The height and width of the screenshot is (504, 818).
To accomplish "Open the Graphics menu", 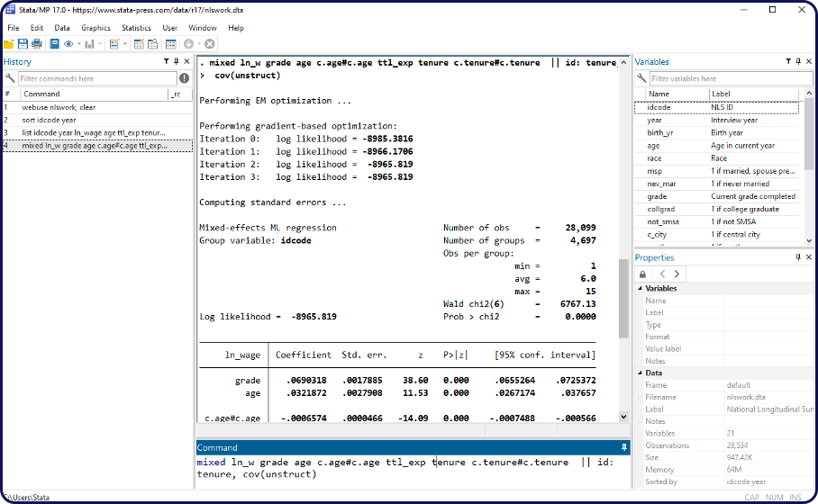I will click(x=95, y=28).
